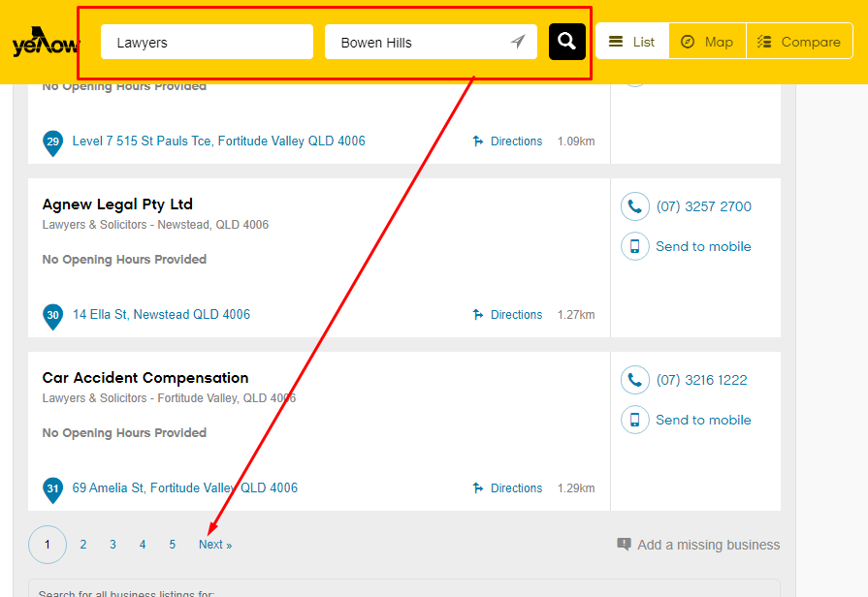Go to the Next results page
Viewport: 868px width, 597px height.
(x=214, y=545)
